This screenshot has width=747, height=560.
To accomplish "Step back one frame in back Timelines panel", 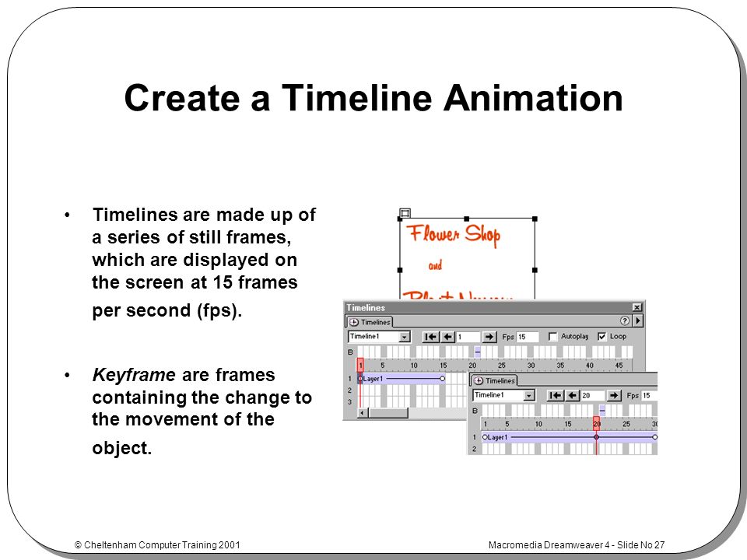I will (x=448, y=337).
